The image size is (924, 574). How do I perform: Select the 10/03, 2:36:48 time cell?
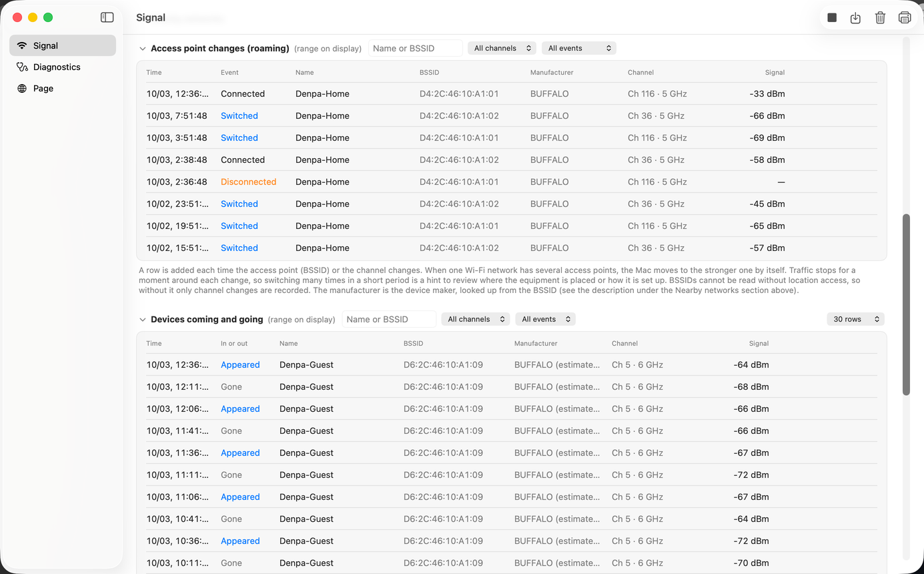(177, 182)
